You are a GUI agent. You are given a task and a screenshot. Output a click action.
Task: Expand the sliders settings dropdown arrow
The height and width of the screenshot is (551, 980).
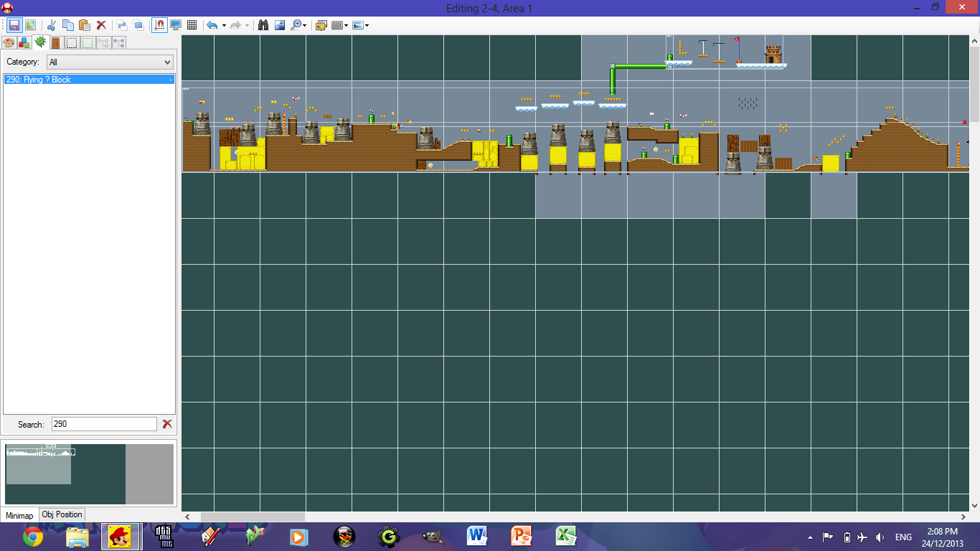347,25
